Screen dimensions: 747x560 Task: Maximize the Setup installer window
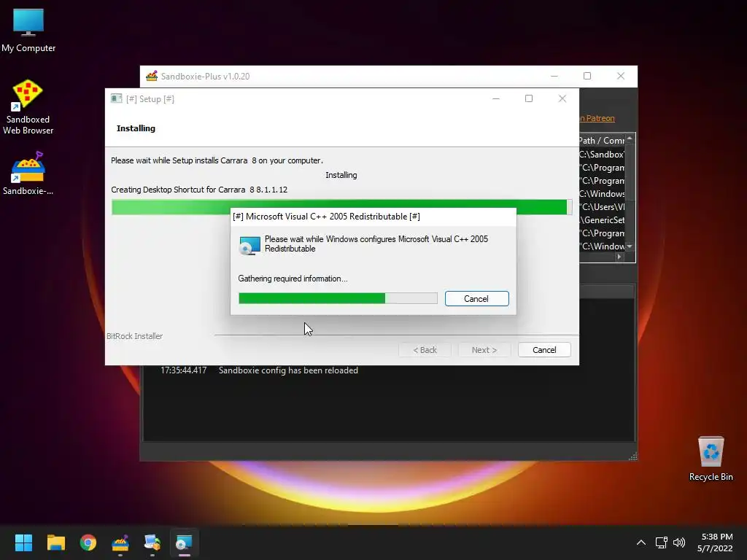coord(529,98)
